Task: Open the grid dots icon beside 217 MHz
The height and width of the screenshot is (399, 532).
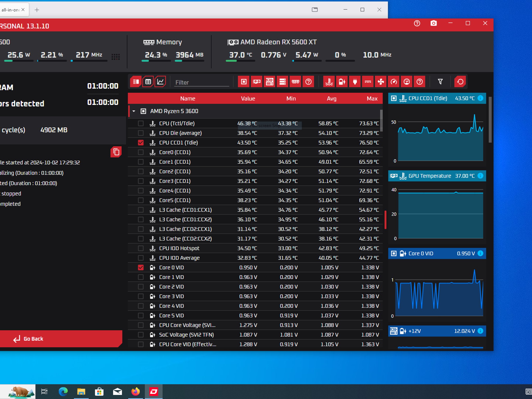Action: 116,57
